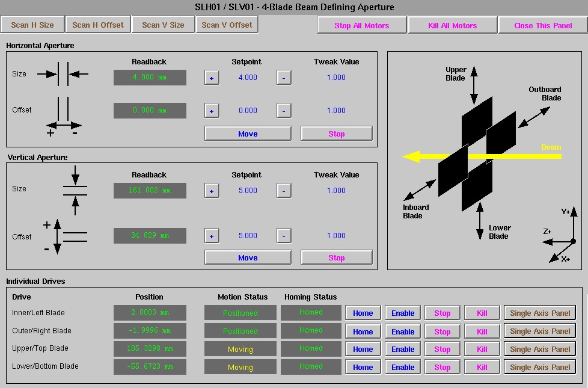
Task: Kill the Outer/Right Blade drive
Action: 482,331
